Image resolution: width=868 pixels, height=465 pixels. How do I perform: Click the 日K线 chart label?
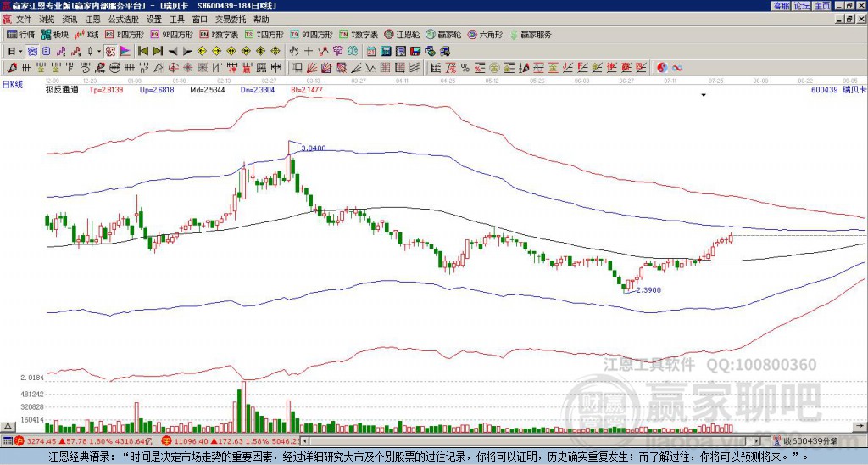(13, 85)
